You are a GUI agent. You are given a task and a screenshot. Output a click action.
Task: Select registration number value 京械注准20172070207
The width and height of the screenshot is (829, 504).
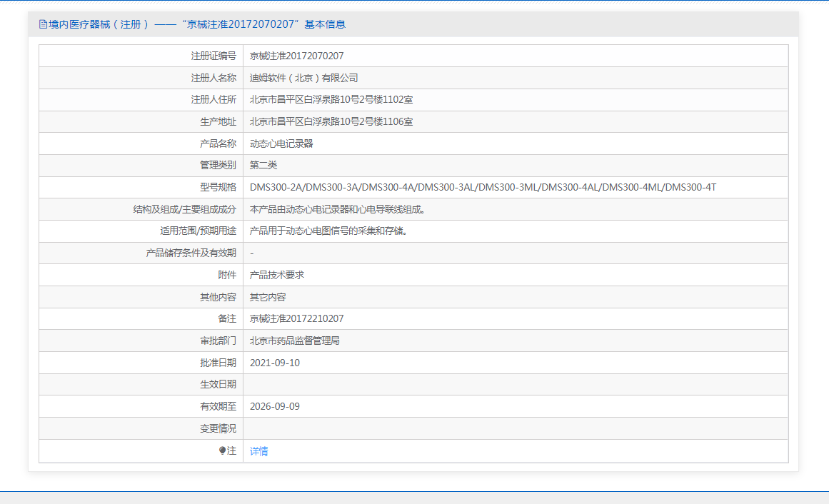click(296, 56)
